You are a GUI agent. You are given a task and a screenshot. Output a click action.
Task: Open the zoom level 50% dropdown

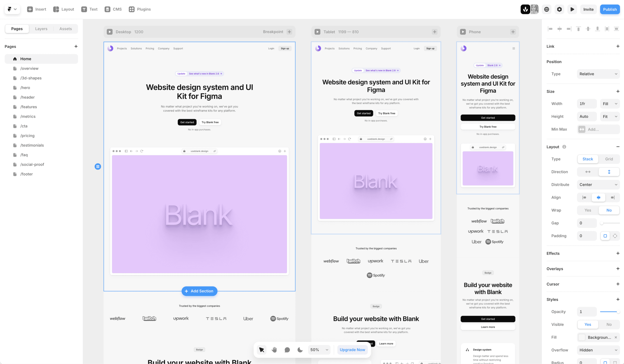point(319,350)
